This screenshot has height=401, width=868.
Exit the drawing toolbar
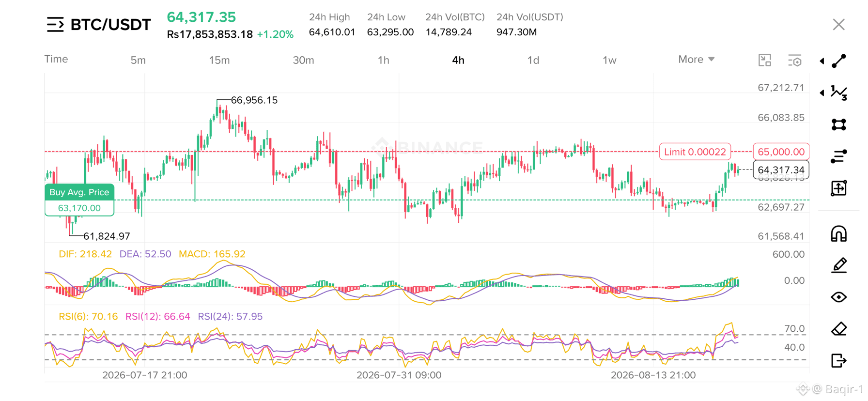839,361
